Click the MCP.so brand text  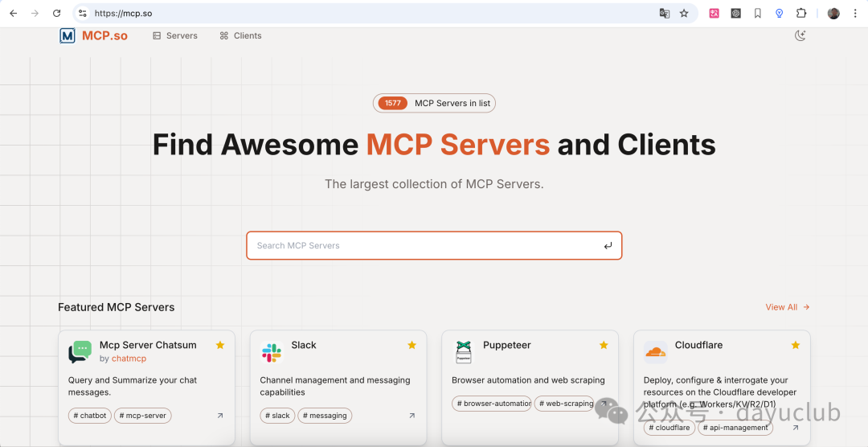point(104,36)
